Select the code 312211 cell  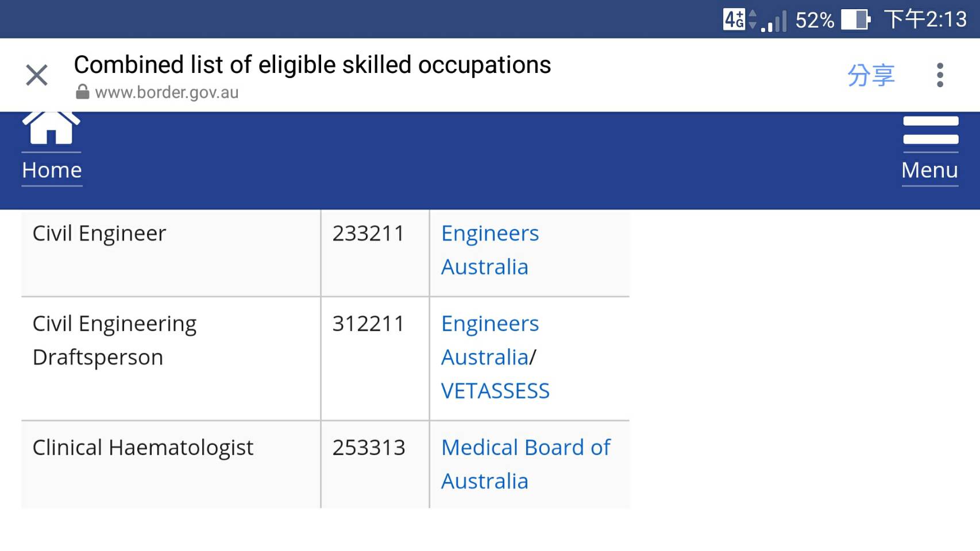point(375,359)
